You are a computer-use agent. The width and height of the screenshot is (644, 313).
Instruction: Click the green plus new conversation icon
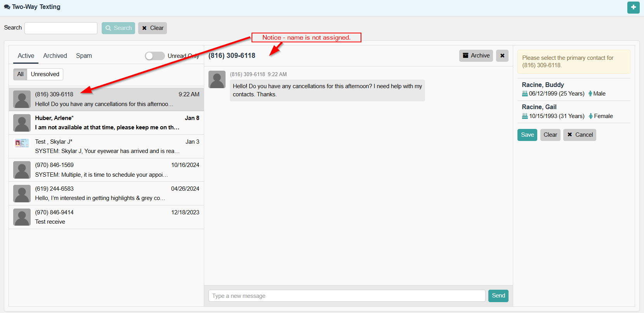[x=633, y=7]
